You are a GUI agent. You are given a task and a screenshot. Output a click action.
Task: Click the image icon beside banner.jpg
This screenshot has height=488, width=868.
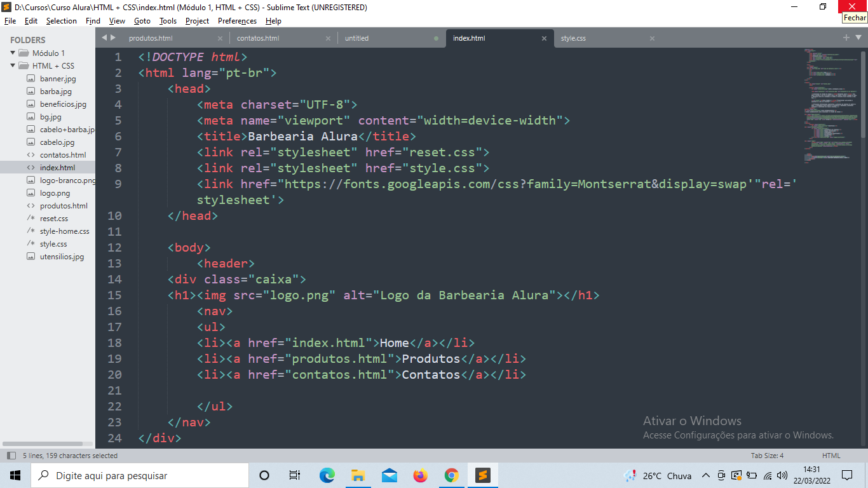[x=31, y=79]
